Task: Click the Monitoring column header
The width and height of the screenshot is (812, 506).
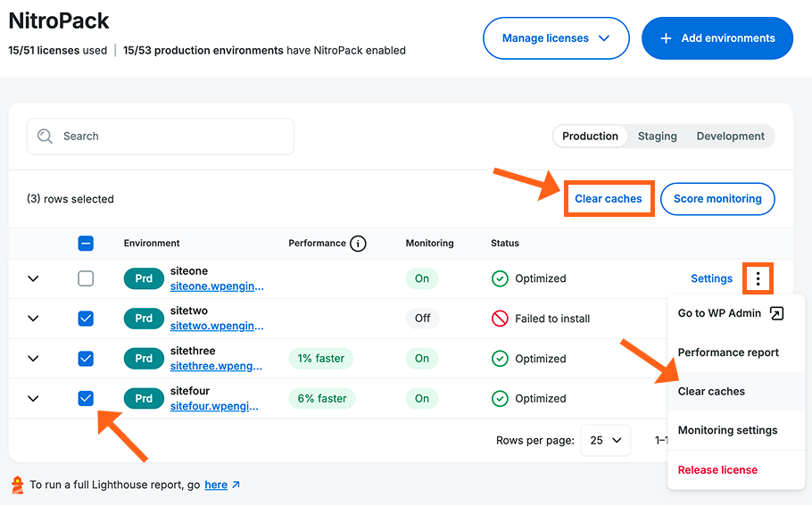Action: pyautogui.click(x=430, y=244)
